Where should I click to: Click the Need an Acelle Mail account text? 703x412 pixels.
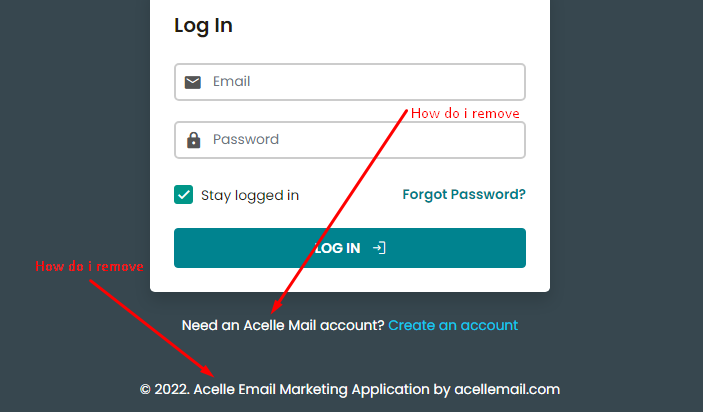pyautogui.click(x=283, y=325)
